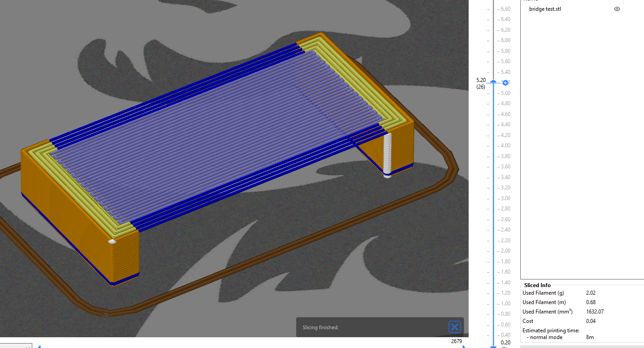Viewport: 644px width, 348px height.
Task: Click the 2679 step counter label
Action: 457,341
